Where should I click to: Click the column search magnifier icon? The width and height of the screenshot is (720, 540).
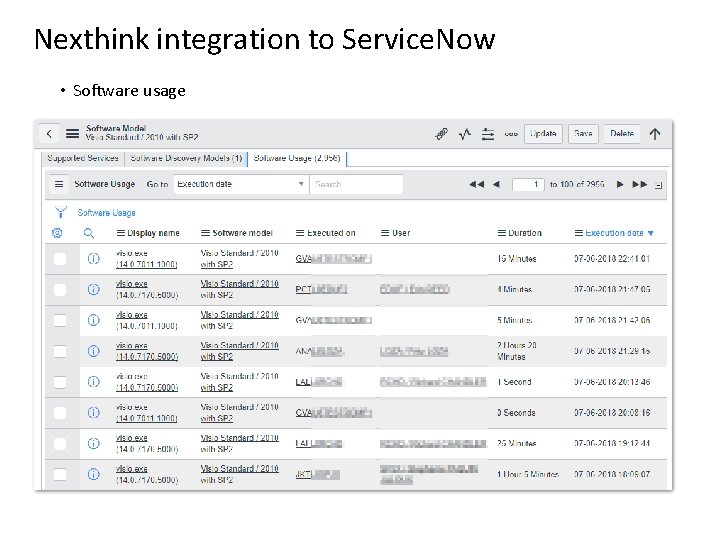[x=89, y=233]
